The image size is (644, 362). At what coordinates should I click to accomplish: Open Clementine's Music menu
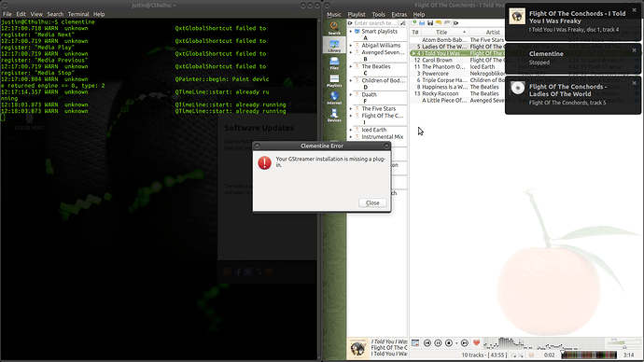tap(334, 14)
